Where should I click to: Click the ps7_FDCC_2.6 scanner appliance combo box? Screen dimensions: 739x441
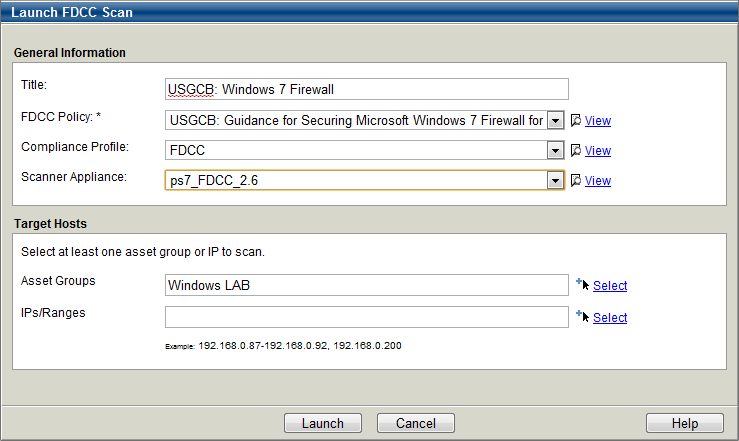[x=364, y=180]
